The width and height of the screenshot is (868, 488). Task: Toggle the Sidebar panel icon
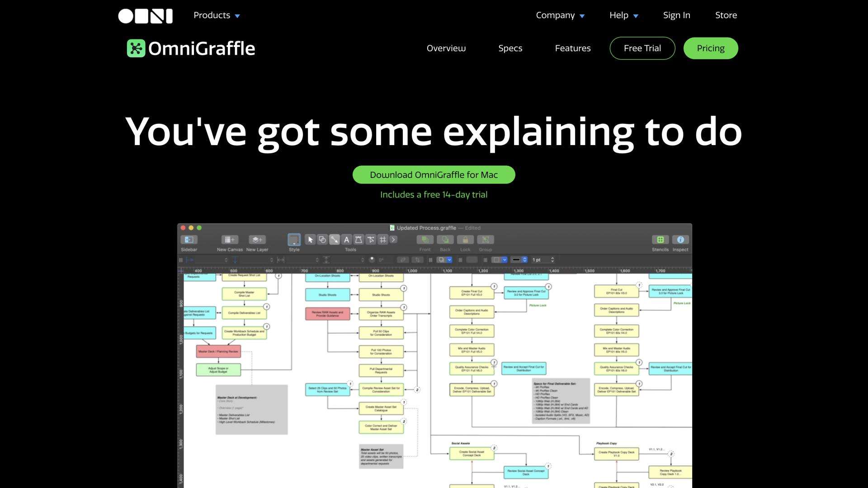[189, 240]
